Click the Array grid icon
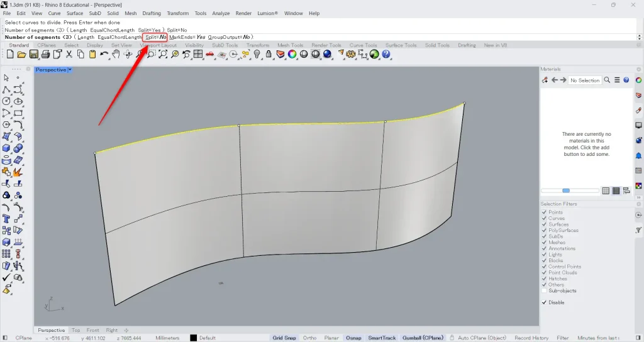644x342 pixels. pyautogui.click(x=6, y=254)
